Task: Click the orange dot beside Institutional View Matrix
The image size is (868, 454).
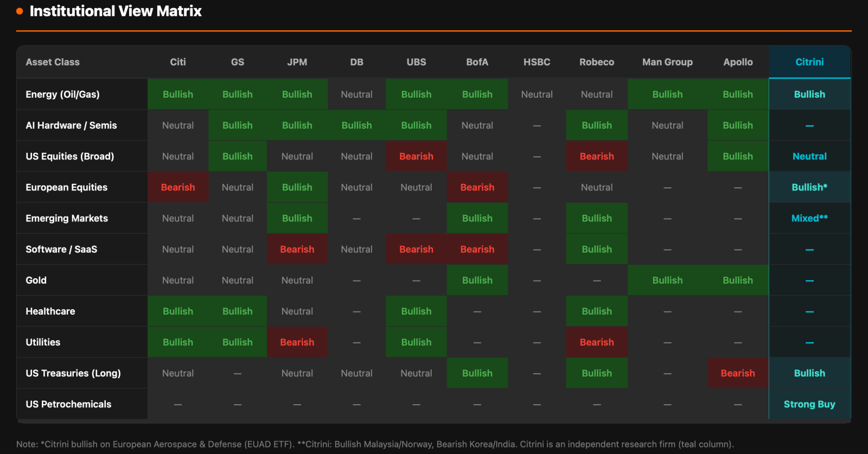Action: [20, 11]
